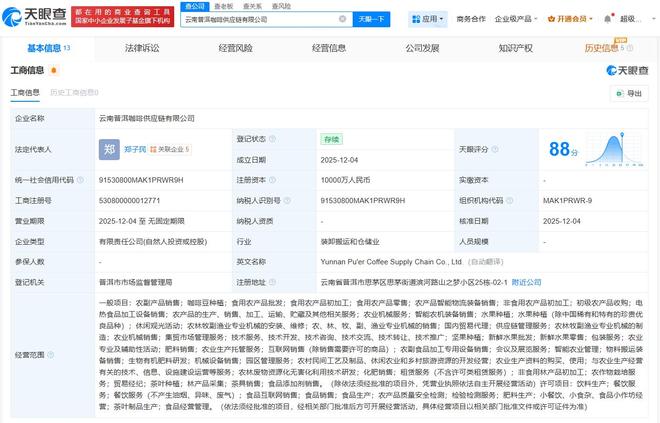Screen dimensions: 660x423
Task: Switch to the 法律诉讼 tab
Action: click(x=142, y=48)
